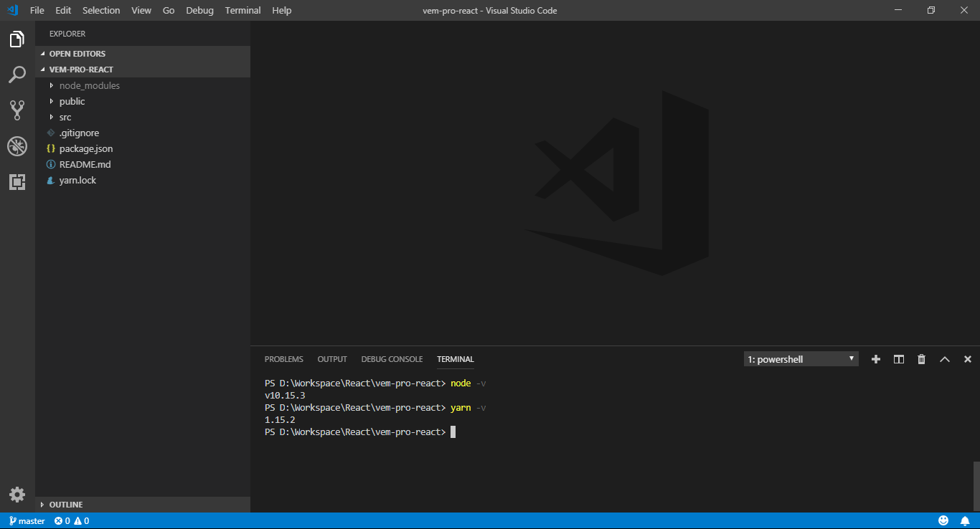
Task: Open the File menu
Action: [x=37, y=10]
